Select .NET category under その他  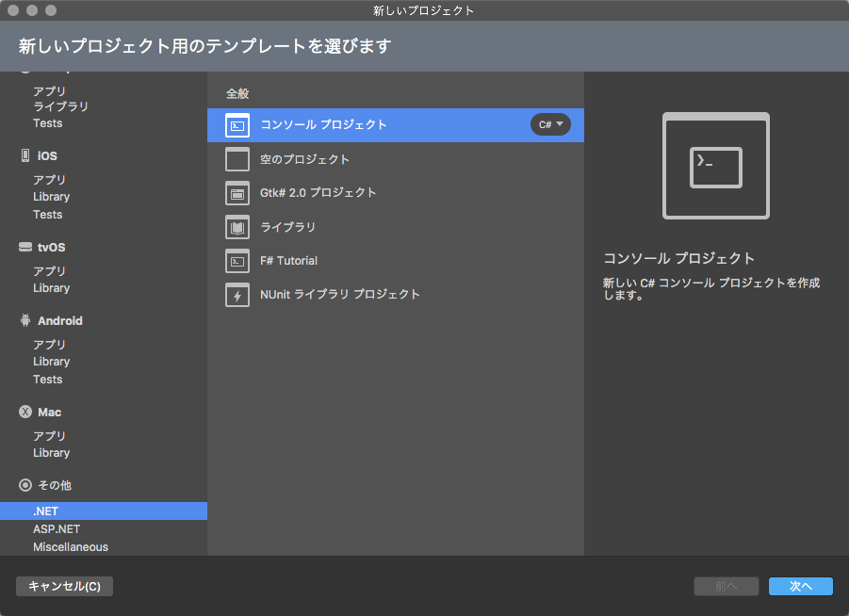[x=104, y=511]
